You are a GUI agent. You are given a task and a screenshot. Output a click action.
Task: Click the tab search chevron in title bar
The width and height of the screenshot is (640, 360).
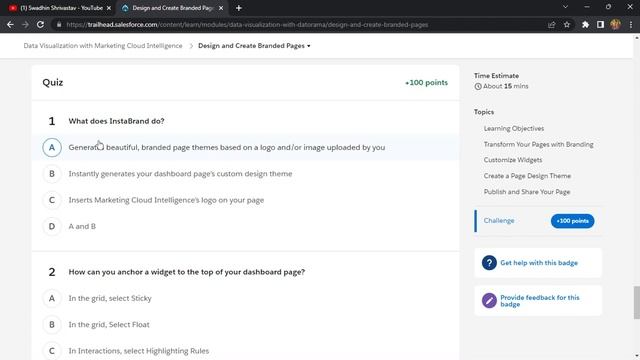565,7
